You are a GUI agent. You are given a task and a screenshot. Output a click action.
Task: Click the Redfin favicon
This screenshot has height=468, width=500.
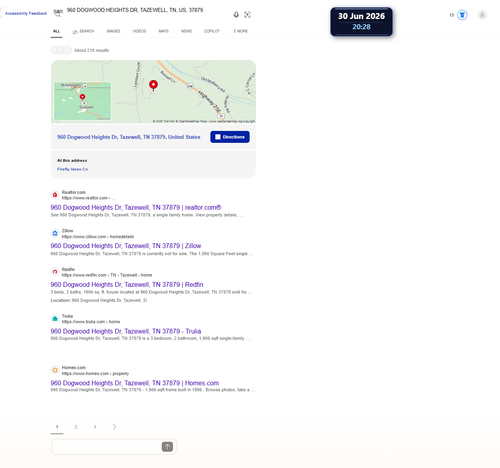click(x=55, y=272)
